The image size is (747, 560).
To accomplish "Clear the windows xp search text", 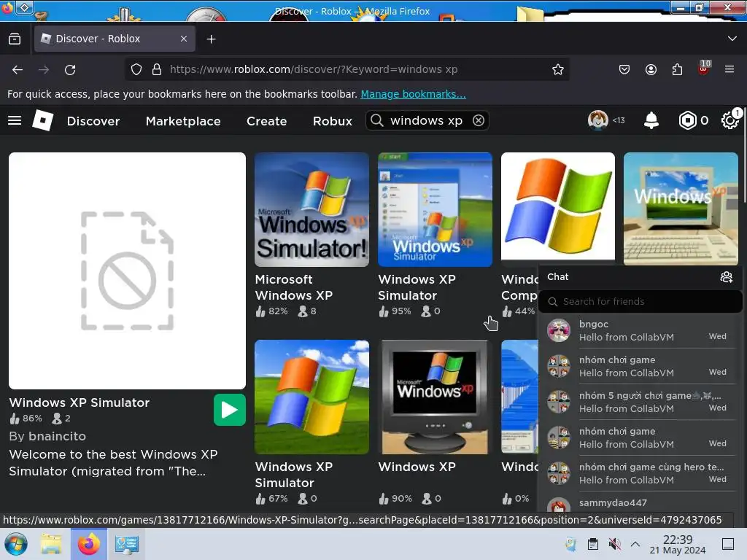I will pyautogui.click(x=479, y=120).
